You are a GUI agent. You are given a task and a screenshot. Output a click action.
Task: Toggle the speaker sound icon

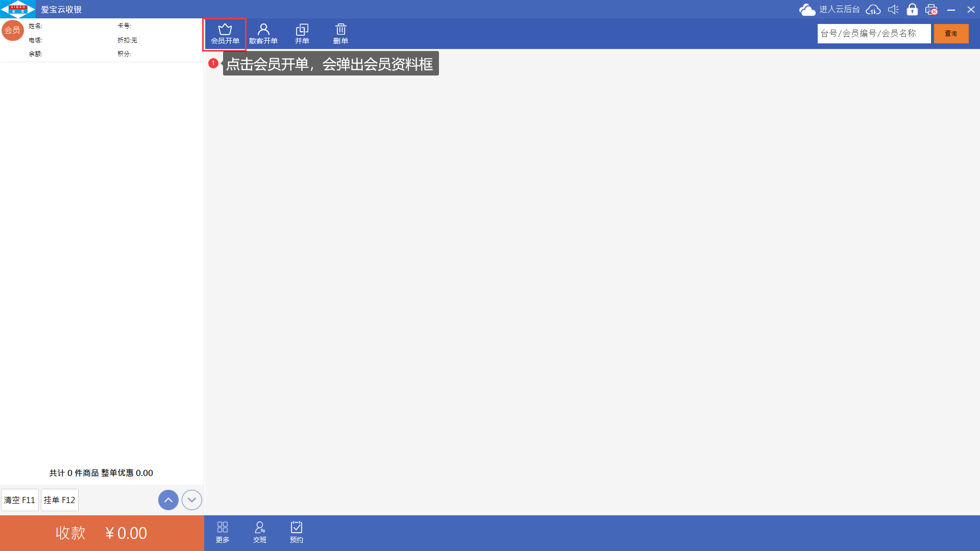(893, 10)
